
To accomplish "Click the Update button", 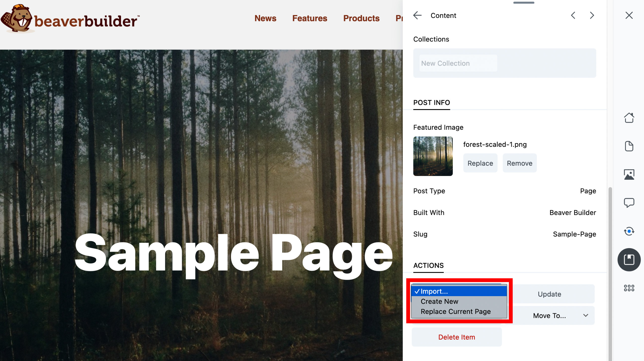I will click(x=549, y=294).
